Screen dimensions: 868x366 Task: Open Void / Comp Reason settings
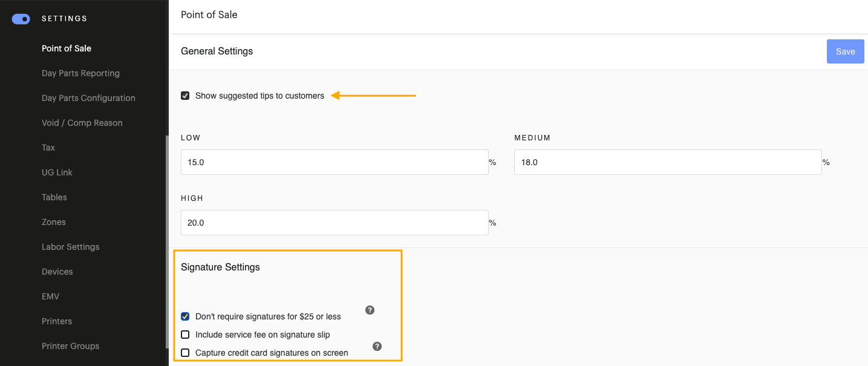tap(82, 123)
